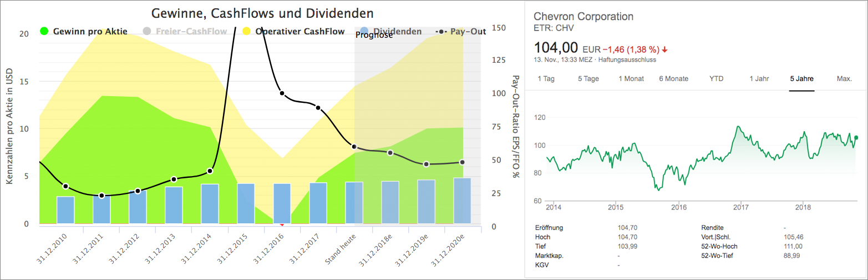Select the Pay-Out forecast point for 31.12.2019e
This screenshot has width=868, height=280.
click(x=426, y=164)
